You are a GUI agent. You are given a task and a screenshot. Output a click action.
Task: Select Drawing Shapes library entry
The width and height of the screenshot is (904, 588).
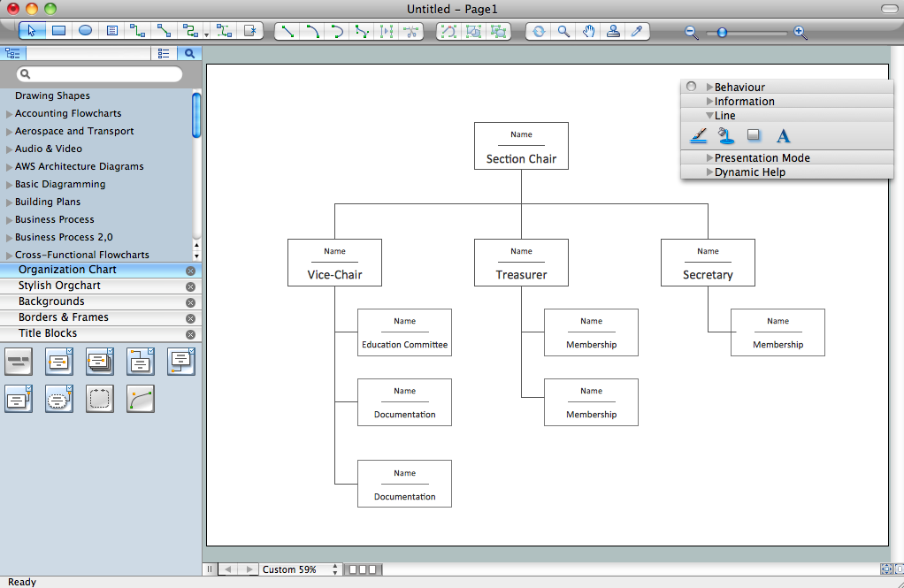click(x=52, y=95)
